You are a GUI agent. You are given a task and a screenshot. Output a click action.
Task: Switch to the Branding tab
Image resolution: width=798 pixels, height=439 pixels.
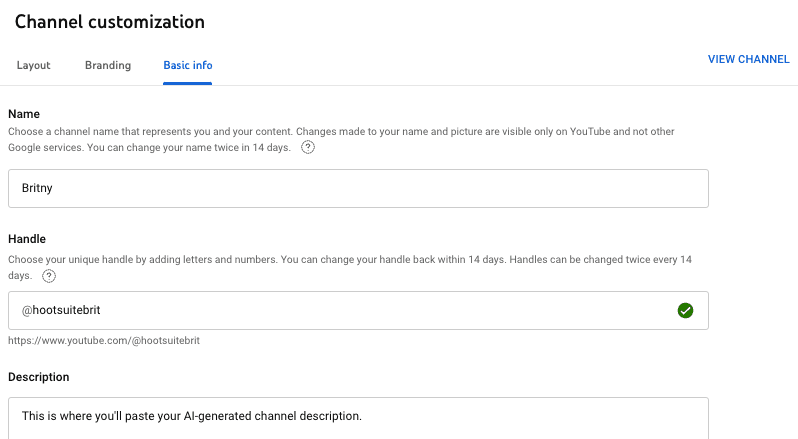108,65
